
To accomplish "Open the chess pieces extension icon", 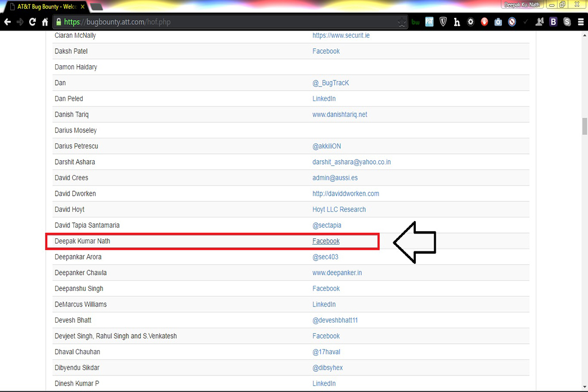I will pyautogui.click(x=540, y=22).
